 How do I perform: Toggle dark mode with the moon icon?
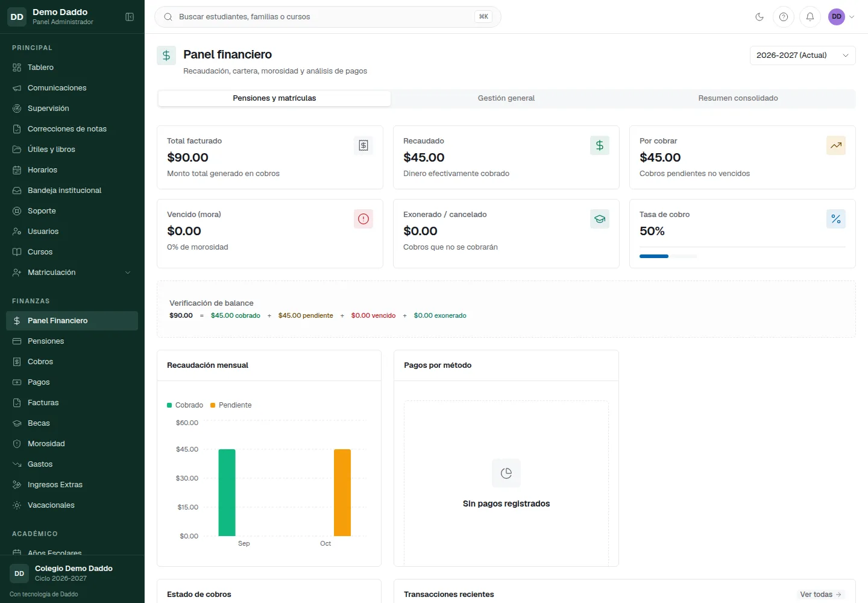tap(759, 17)
